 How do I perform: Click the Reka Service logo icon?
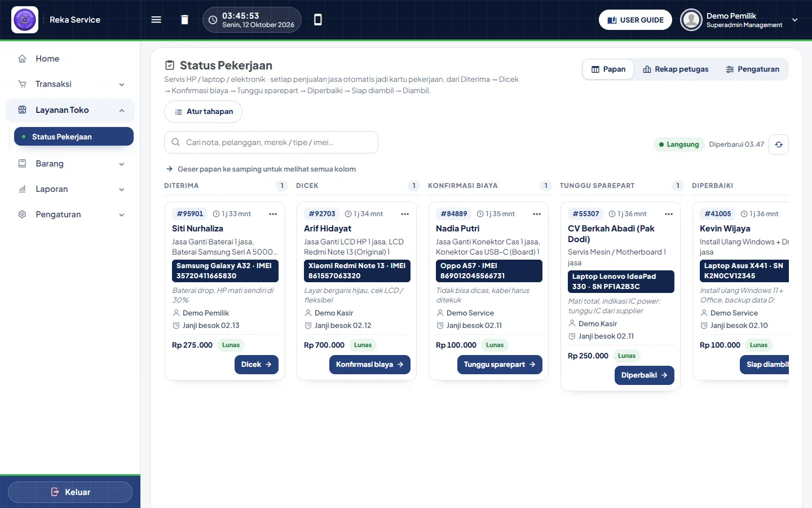pyautogui.click(x=25, y=20)
